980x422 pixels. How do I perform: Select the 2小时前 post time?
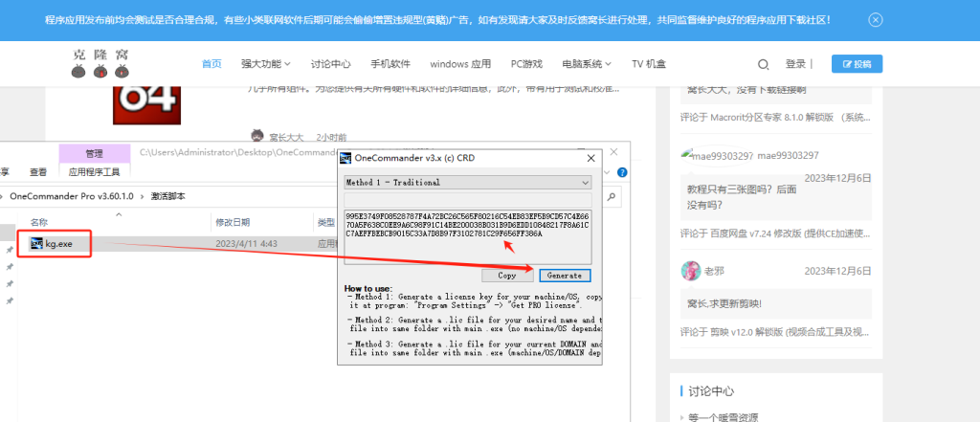click(x=332, y=137)
